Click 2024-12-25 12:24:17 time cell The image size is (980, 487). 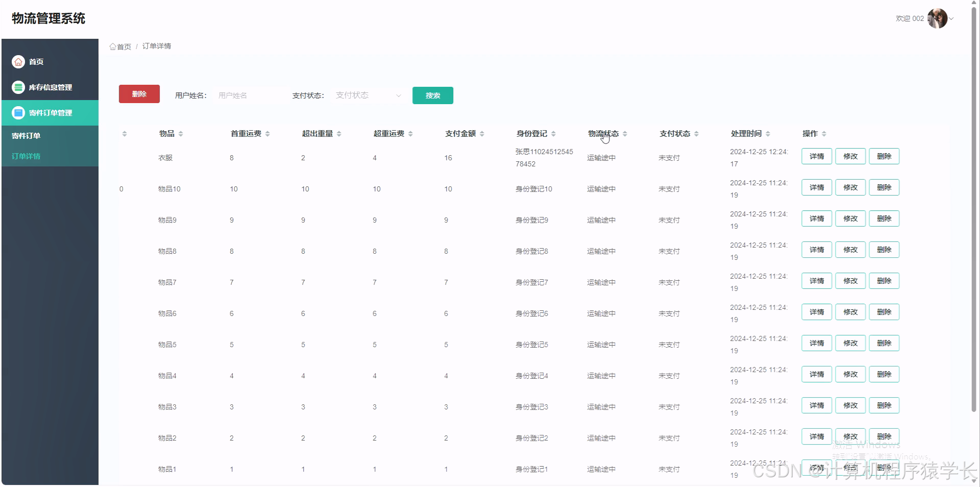click(x=759, y=158)
